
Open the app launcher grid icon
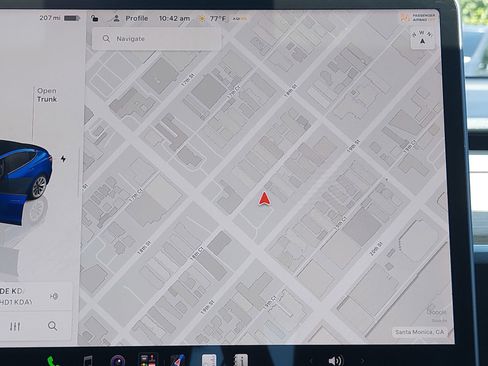coord(148,360)
